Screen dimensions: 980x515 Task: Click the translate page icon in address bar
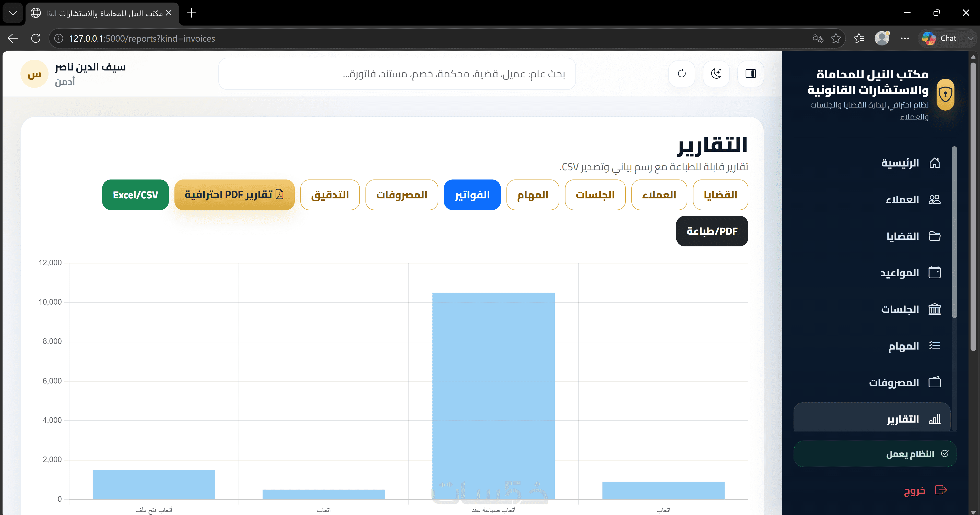(x=818, y=38)
